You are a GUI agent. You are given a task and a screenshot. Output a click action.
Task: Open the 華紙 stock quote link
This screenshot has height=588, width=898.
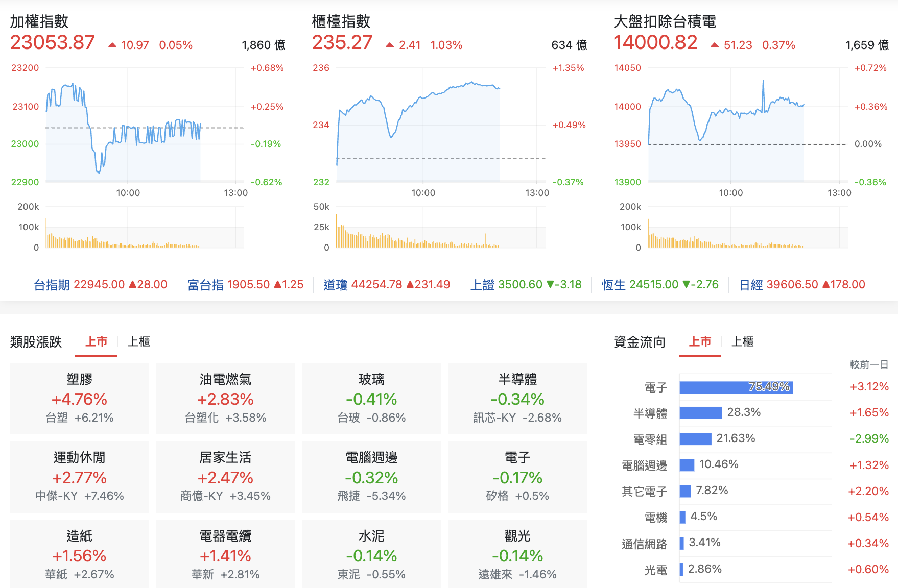pos(56,574)
